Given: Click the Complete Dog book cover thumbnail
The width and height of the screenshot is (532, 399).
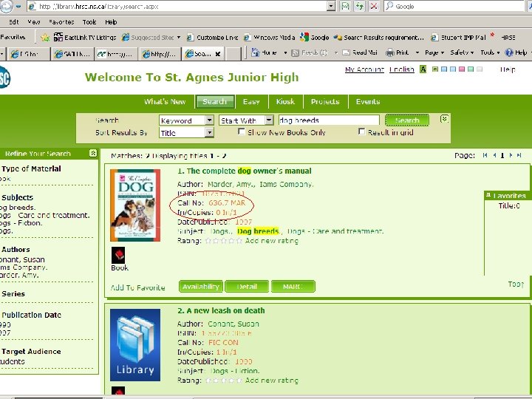Looking at the screenshot, I should pyautogui.click(x=135, y=205).
